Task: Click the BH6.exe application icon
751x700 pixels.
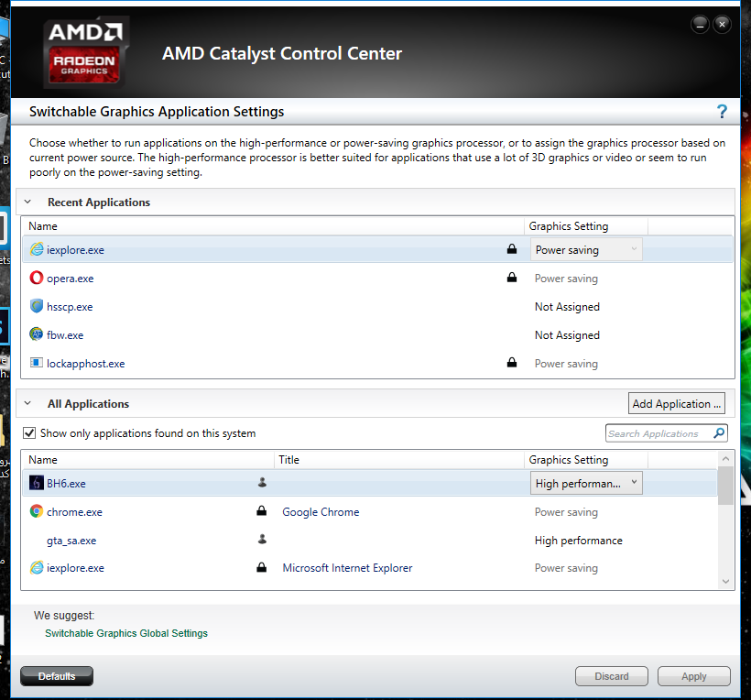Action: (x=37, y=483)
